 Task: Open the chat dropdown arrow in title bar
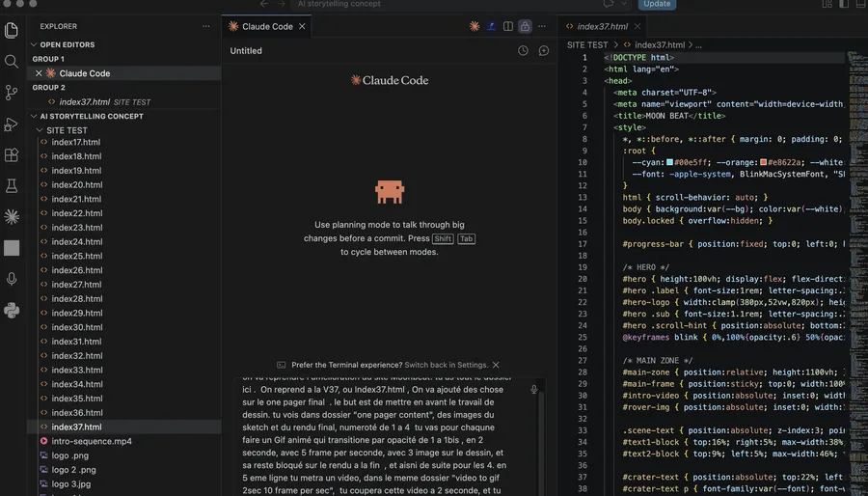[x=624, y=4]
